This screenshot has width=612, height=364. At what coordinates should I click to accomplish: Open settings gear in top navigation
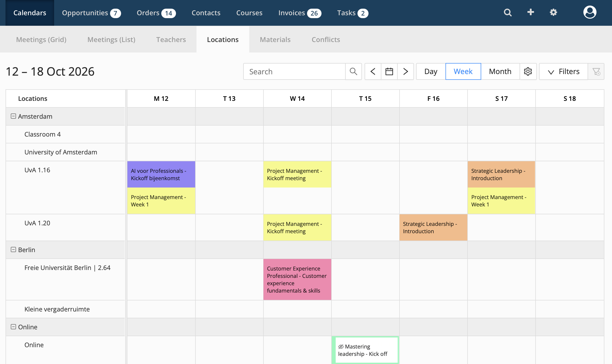553,12
